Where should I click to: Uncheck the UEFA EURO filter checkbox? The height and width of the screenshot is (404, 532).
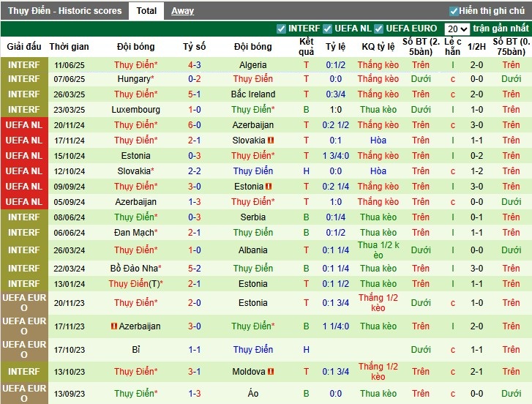click(378, 29)
